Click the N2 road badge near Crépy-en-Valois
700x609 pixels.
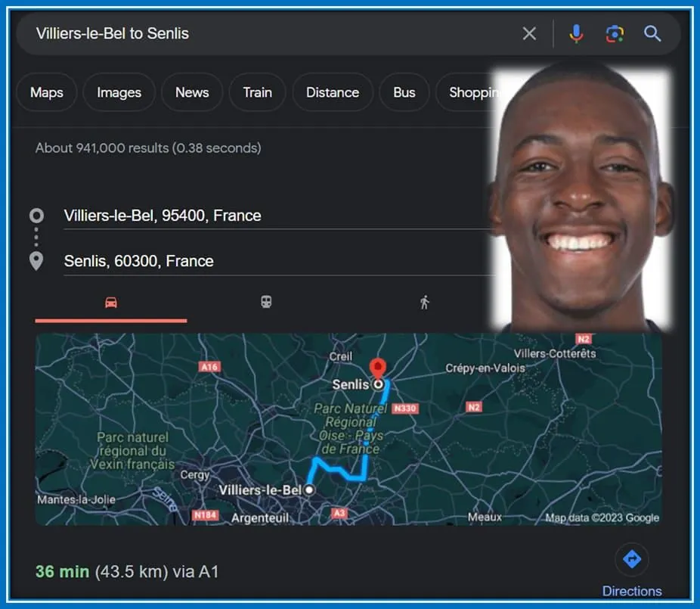coord(474,407)
